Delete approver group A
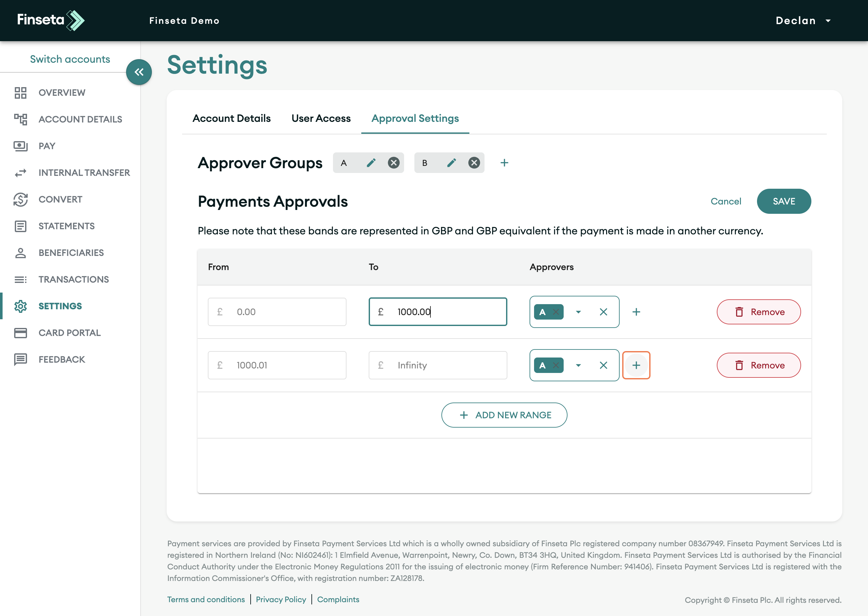Screen dimensions: 868x616 [393, 163]
